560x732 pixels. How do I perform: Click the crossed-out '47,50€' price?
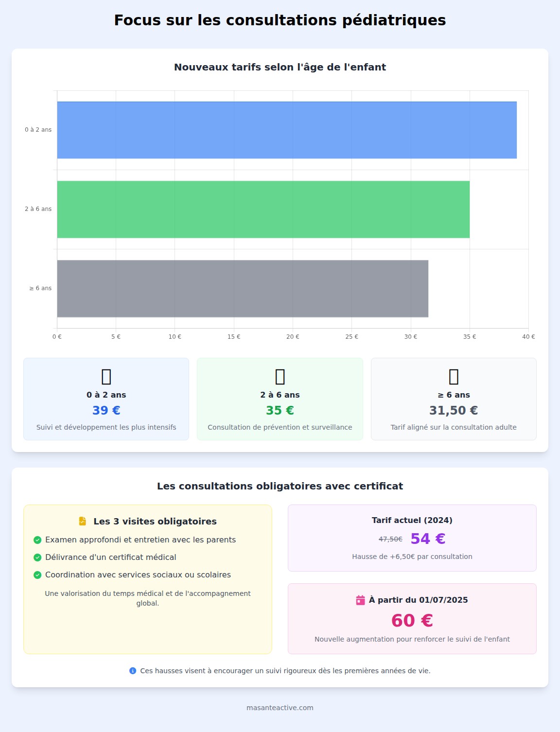tap(390, 539)
